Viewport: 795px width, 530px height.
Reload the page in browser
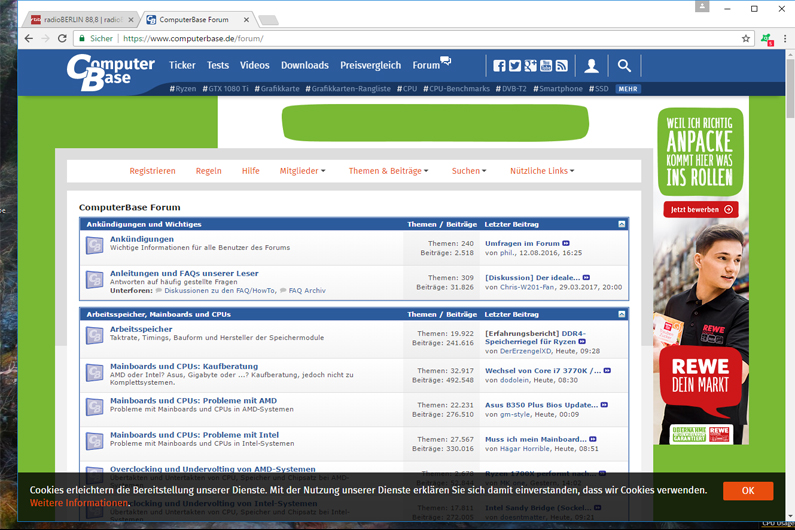click(x=62, y=39)
